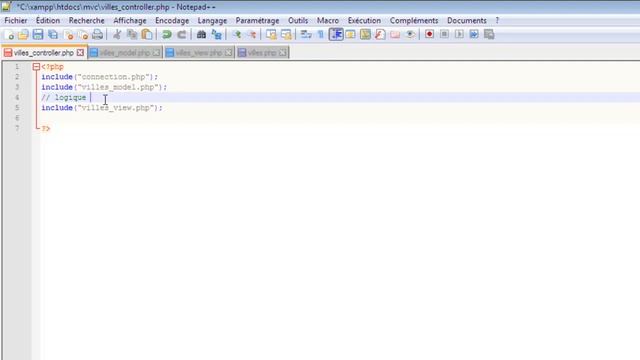This screenshot has height=360, width=640.
Task: Open the Exécution menu
Action: [364, 20]
